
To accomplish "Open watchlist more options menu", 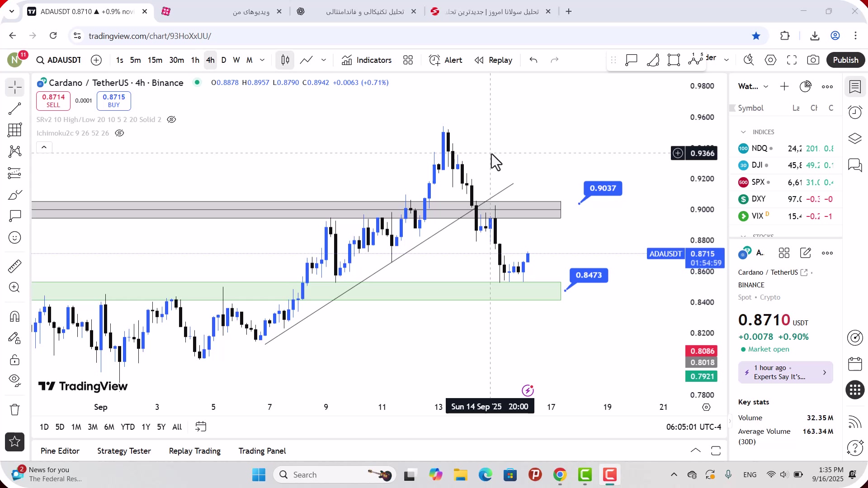I will [x=827, y=87].
